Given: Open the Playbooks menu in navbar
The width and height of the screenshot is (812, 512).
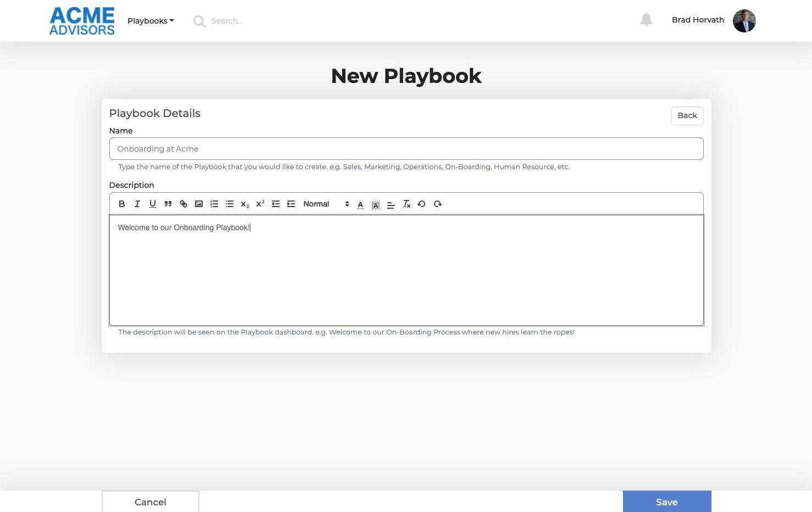Looking at the screenshot, I should coord(151,21).
